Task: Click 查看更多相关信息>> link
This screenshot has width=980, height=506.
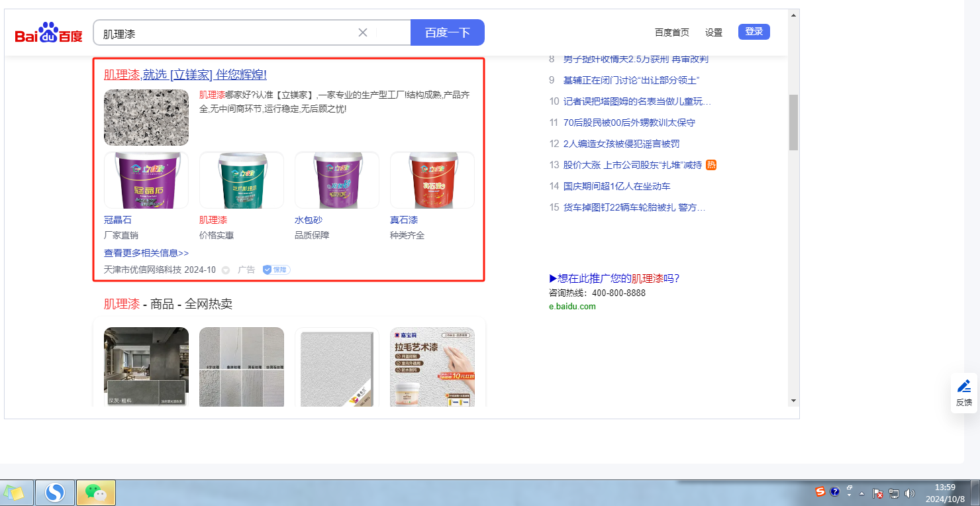Action: click(146, 253)
